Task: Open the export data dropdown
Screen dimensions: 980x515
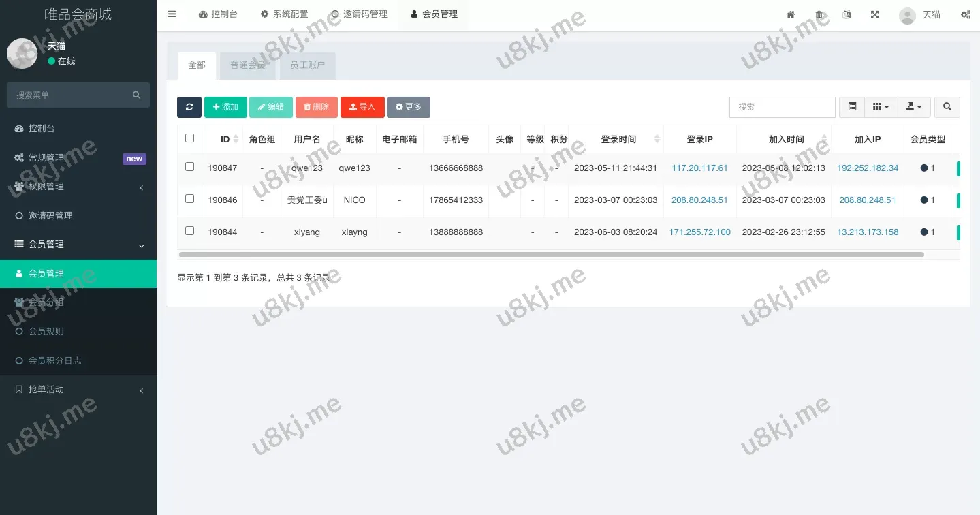Action: coord(914,107)
